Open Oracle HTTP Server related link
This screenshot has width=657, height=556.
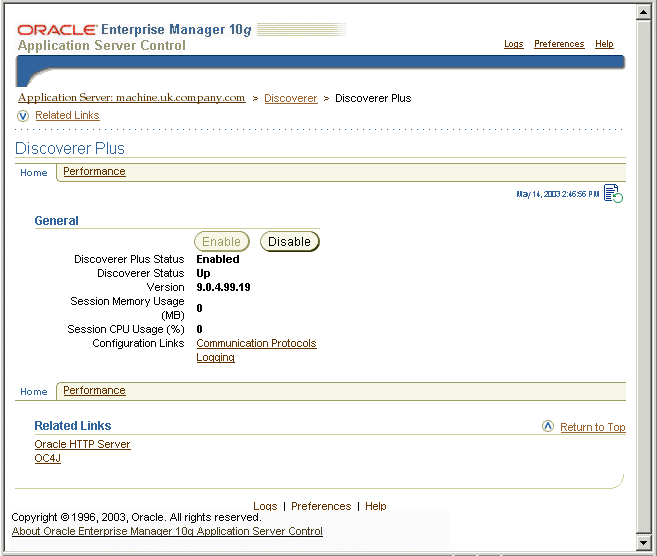click(x=83, y=444)
